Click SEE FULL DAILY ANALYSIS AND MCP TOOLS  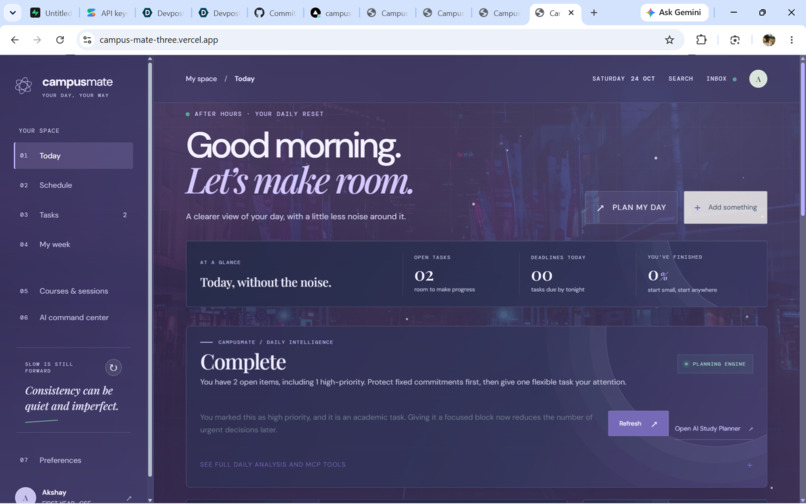[272, 464]
